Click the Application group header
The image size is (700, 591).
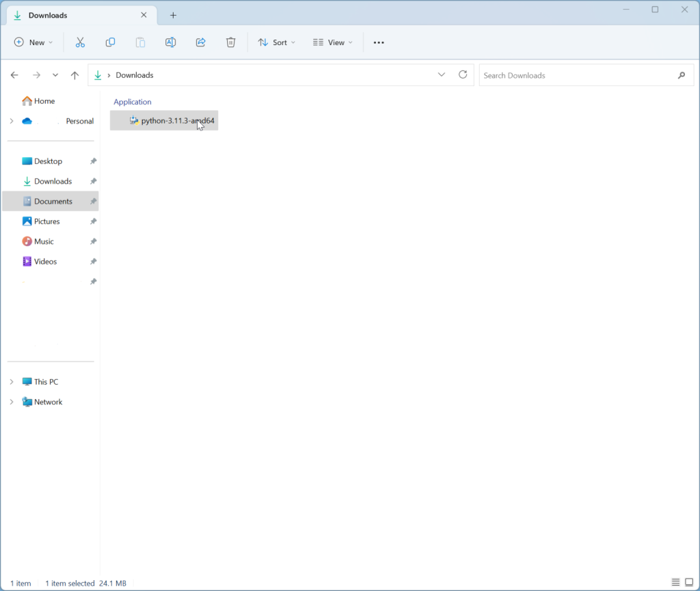pyautogui.click(x=133, y=102)
